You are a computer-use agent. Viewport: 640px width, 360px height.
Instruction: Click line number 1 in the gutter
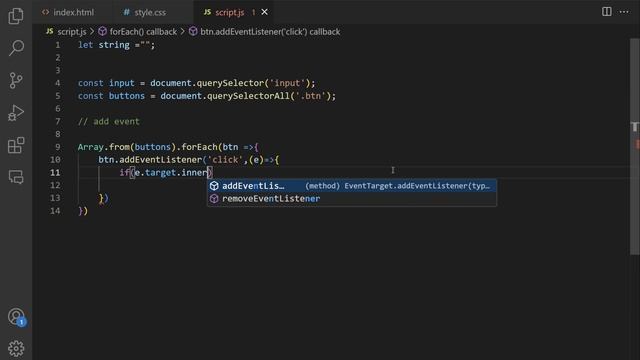click(x=58, y=45)
